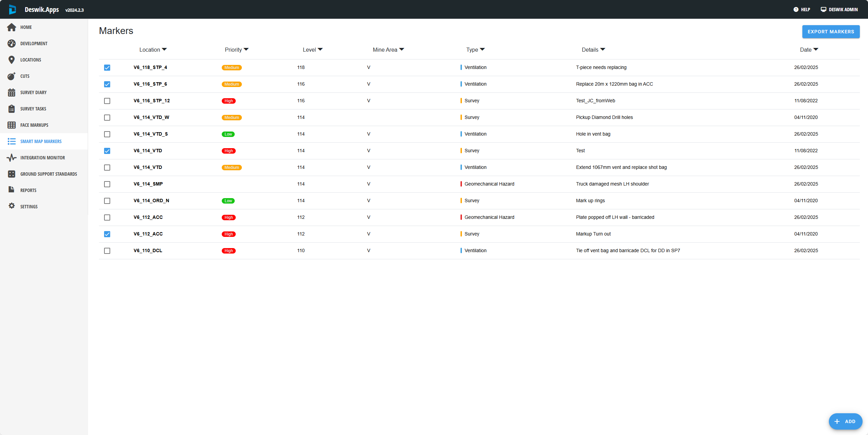Open Cuts via bomb icon

pyautogui.click(x=12, y=76)
